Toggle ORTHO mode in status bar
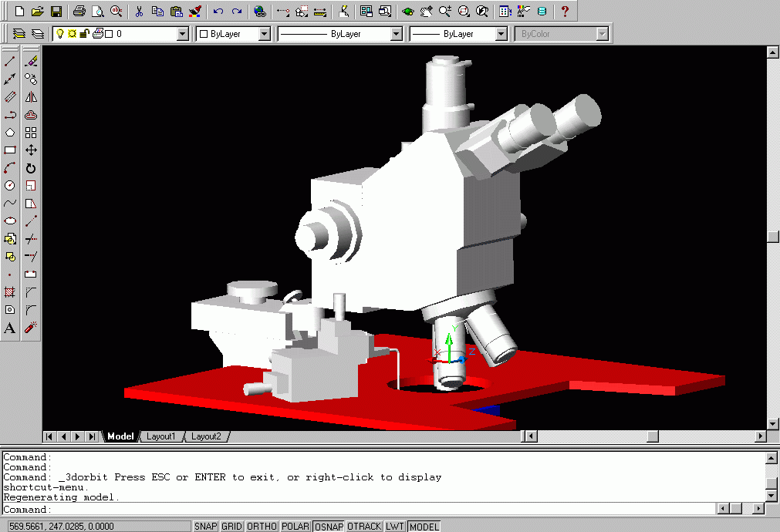 261,527
